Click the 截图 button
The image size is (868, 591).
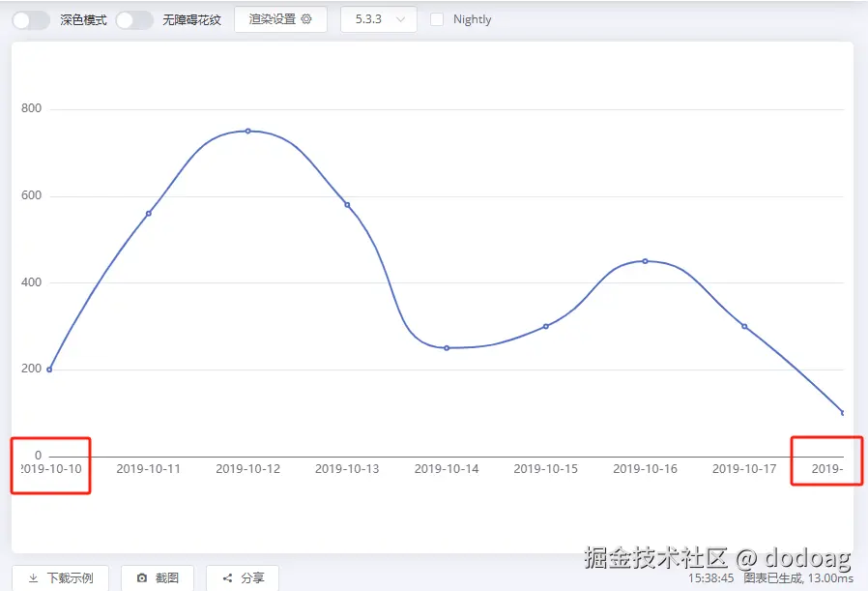point(158,577)
